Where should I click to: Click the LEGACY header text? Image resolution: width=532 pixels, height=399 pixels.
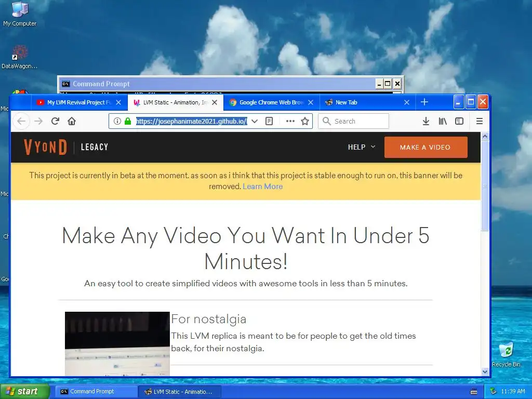[x=95, y=147]
